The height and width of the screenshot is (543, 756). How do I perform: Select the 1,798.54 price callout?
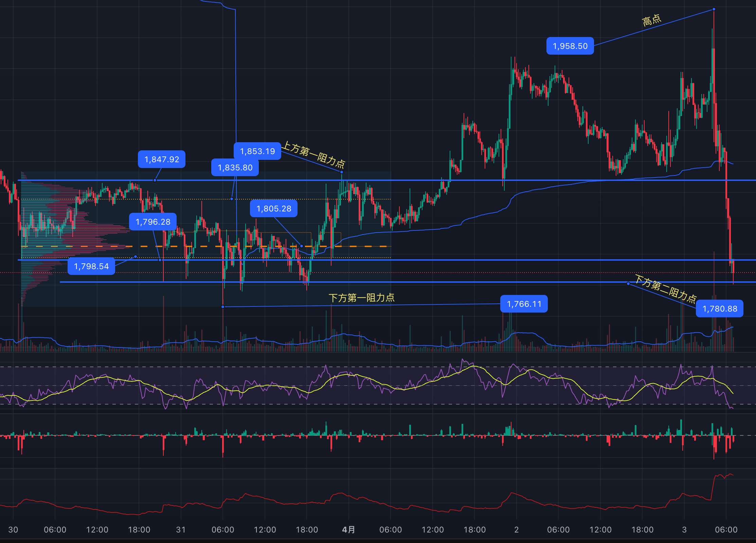point(91,266)
